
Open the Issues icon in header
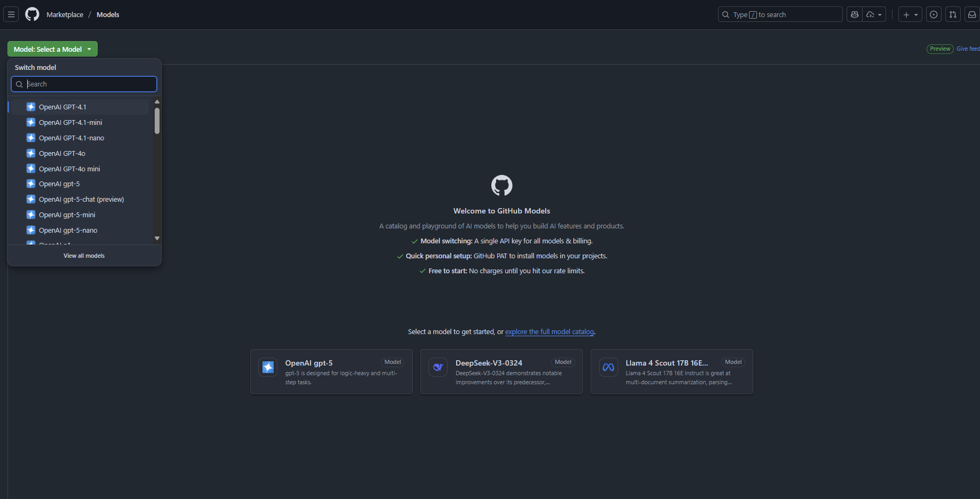pos(934,14)
